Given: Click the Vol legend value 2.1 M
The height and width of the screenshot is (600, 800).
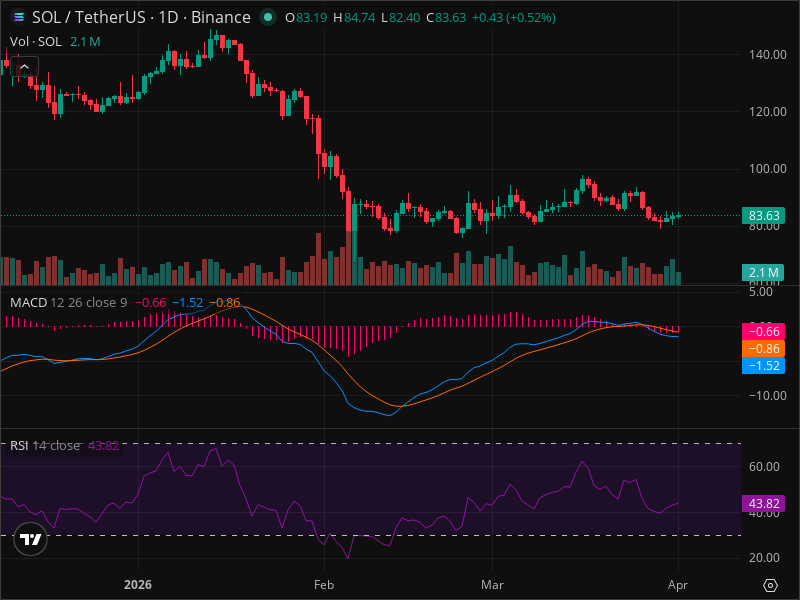Looking at the screenshot, I should tap(85, 42).
